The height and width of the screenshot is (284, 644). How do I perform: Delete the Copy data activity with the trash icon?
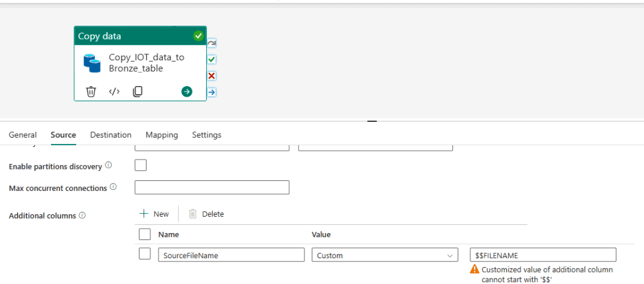(91, 92)
